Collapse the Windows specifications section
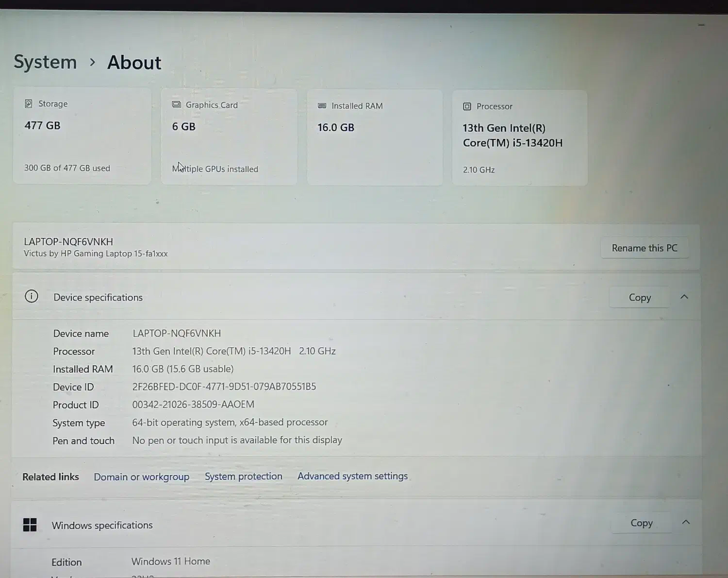This screenshot has width=728, height=578. [x=686, y=522]
